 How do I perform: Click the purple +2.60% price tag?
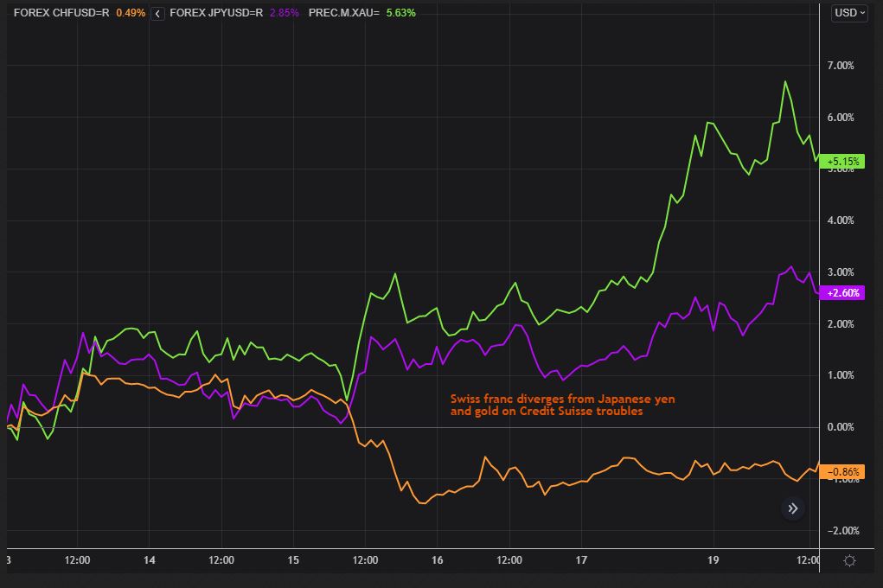pyautogui.click(x=842, y=293)
